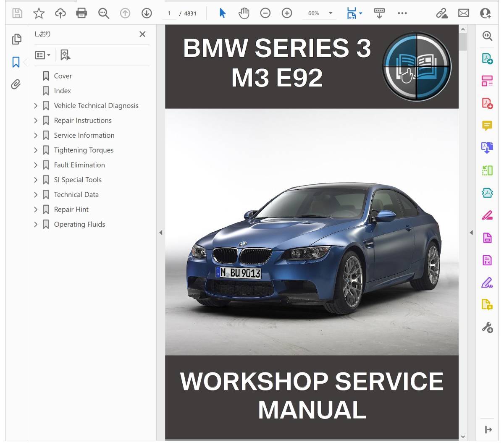Upload file to cloud icon

(x=60, y=13)
